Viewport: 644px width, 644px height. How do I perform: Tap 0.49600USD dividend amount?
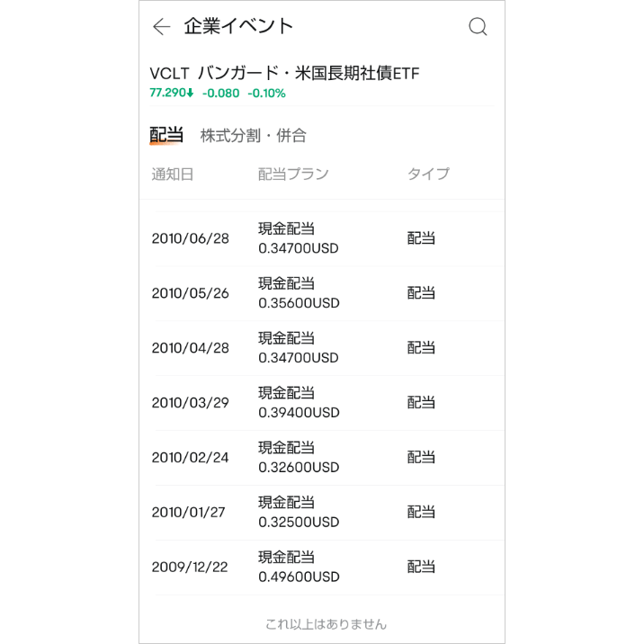pyautogui.click(x=299, y=577)
